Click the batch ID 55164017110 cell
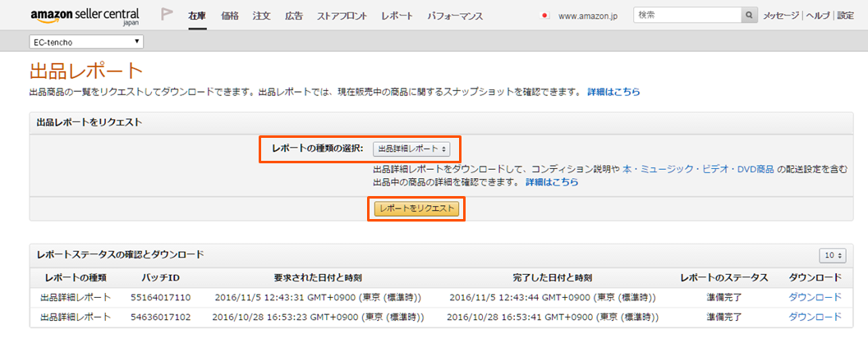 (160, 297)
